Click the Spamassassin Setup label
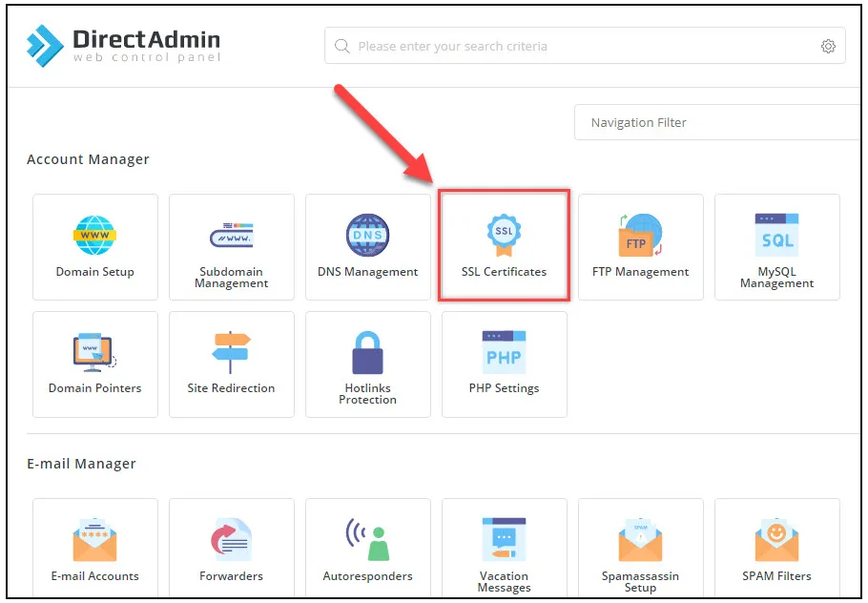 (x=640, y=581)
